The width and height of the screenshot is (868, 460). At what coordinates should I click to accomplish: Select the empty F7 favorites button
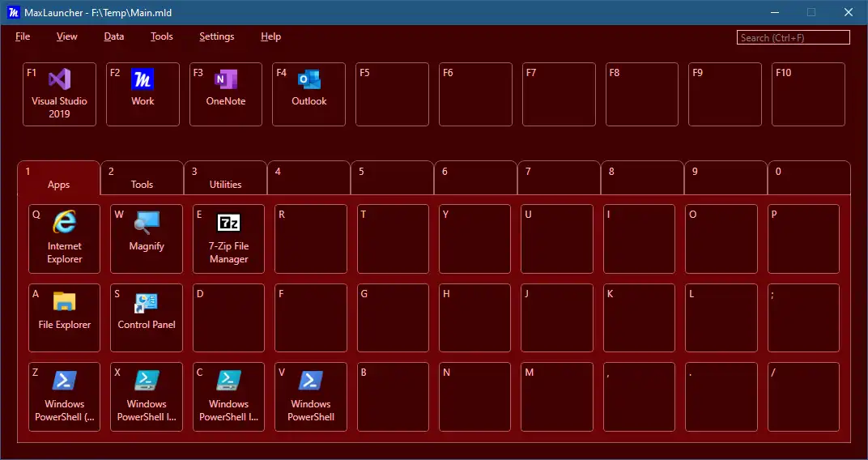coord(560,94)
